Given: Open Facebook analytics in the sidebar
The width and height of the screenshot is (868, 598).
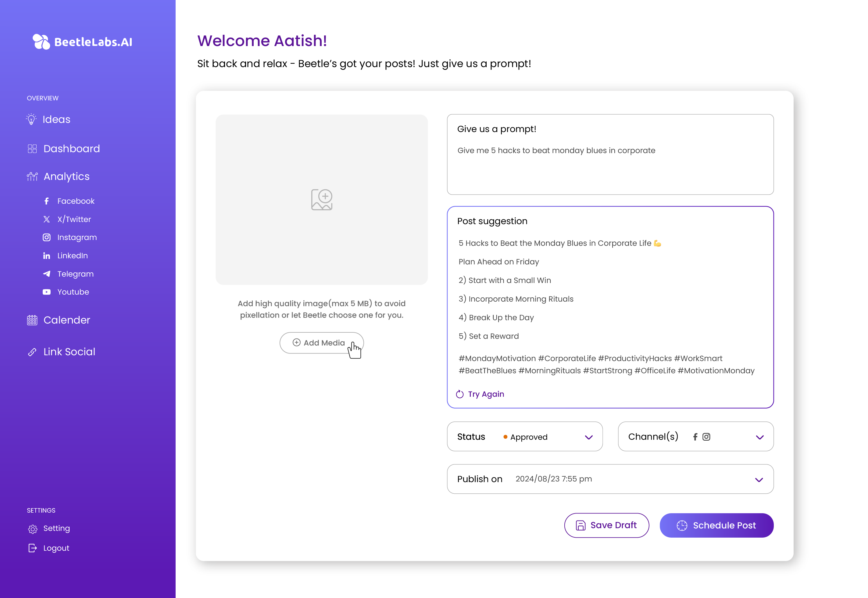Looking at the screenshot, I should point(75,201).
